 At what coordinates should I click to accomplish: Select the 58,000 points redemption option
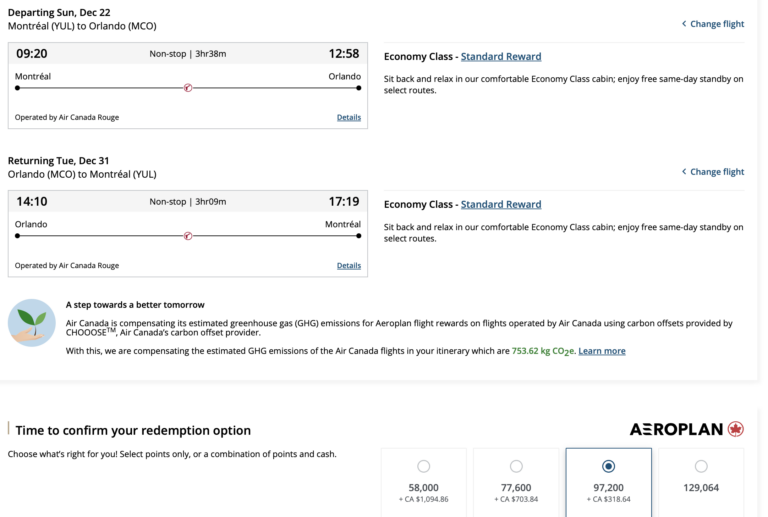click(423, 466)
